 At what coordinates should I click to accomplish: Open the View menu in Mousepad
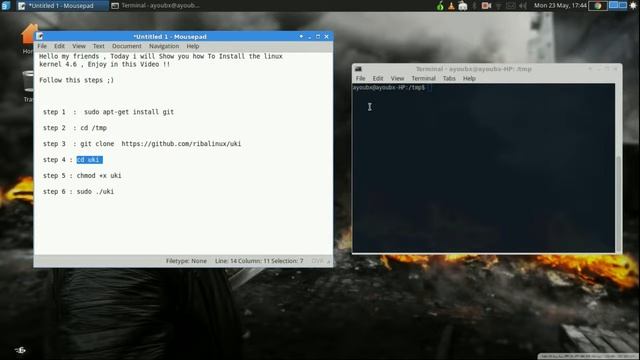coord(79,46)
